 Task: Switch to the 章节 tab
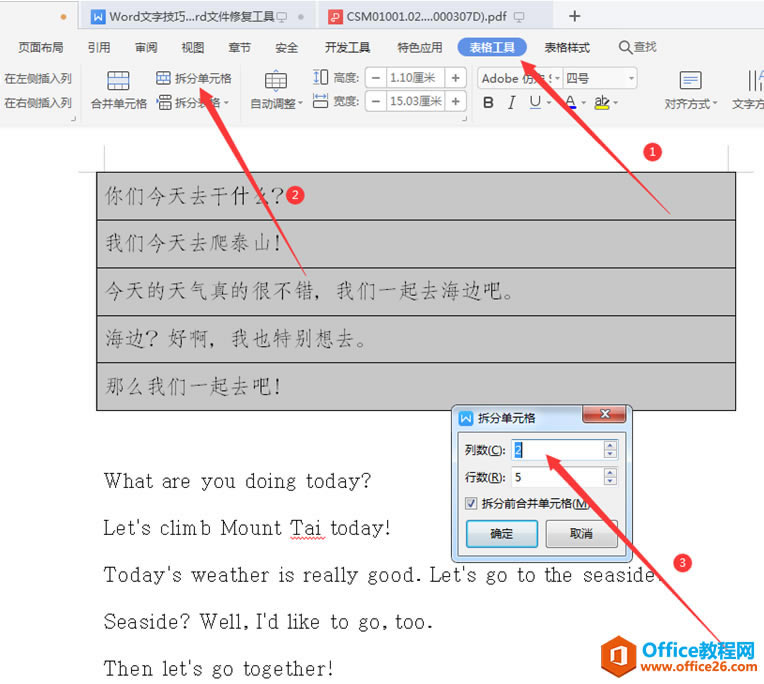(239, 47)
